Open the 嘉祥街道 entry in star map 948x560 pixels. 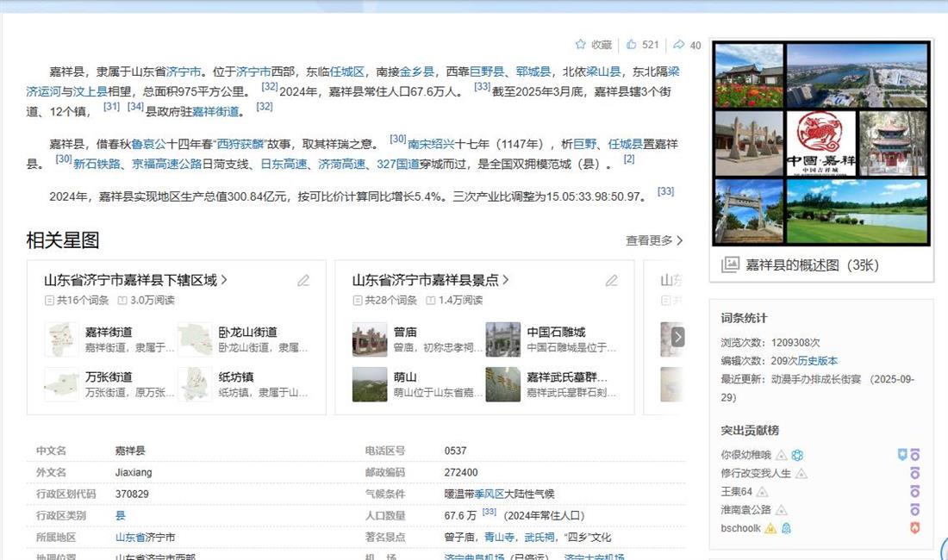(x=109, y=332)
